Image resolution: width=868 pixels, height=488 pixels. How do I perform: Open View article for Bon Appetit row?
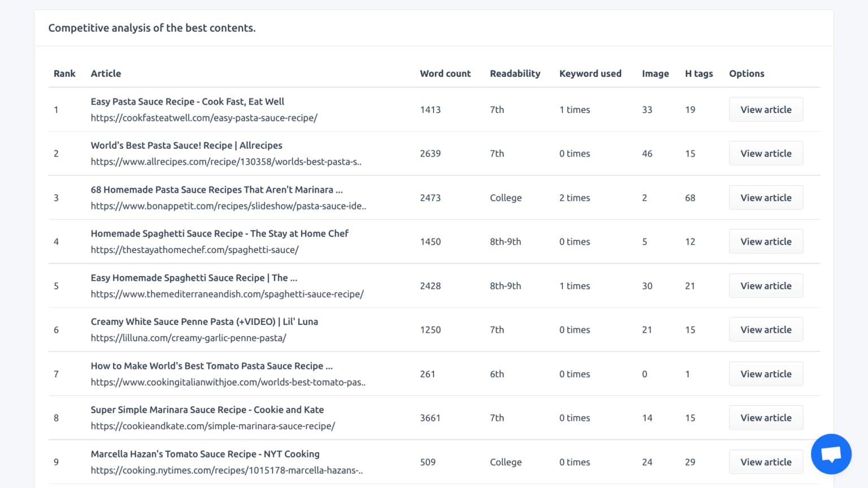click(766, 198)
